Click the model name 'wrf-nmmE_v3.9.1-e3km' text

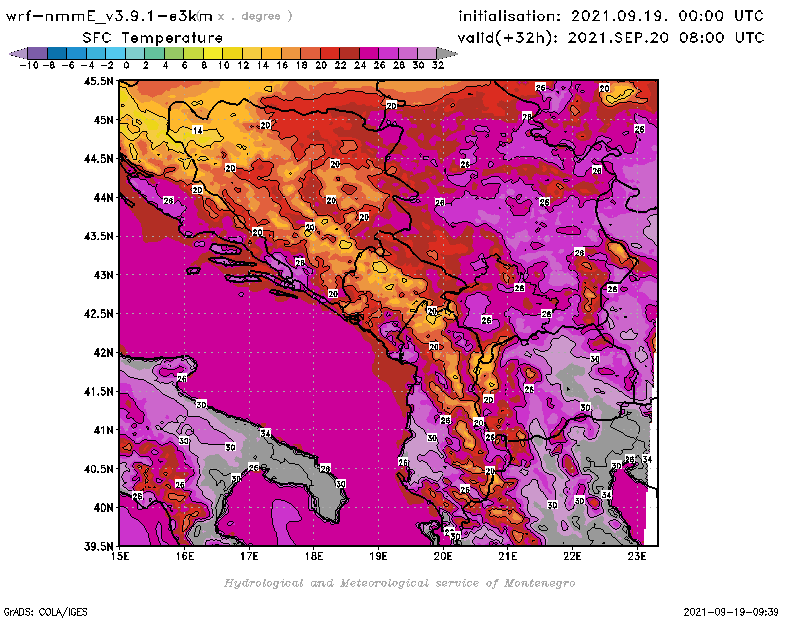pos(109,16)
